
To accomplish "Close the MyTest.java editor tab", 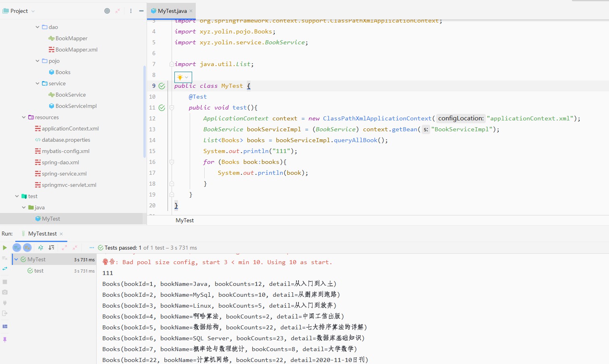I will point(191,11).
